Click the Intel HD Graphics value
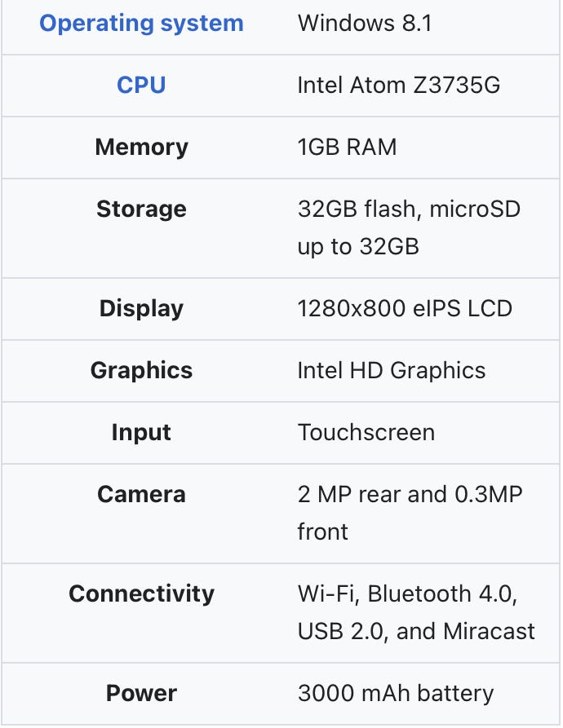Image resolution: width=563 pixels, height=728 pixels. (391, 370)
